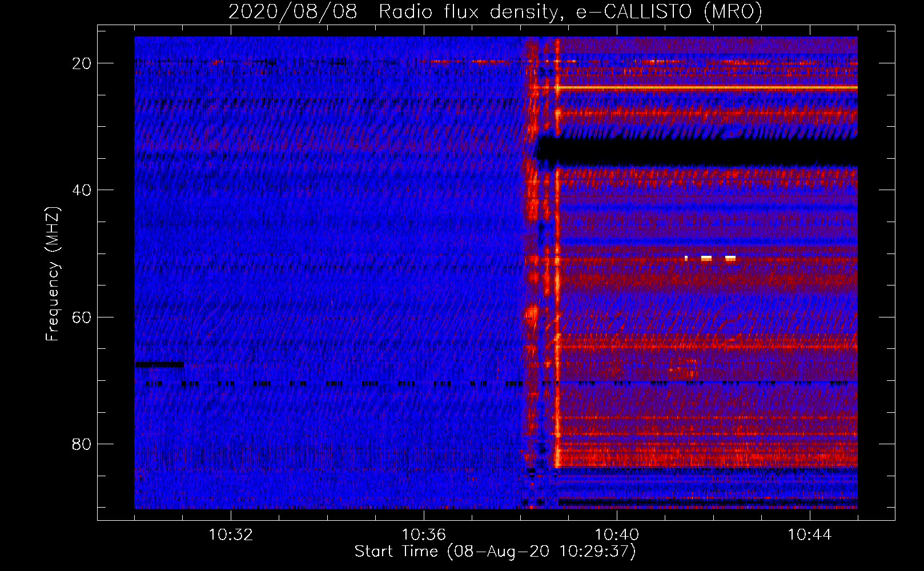Click the bright red blob near 60 MHz
This screenshot has height=571, width=924.
point(532,313)
